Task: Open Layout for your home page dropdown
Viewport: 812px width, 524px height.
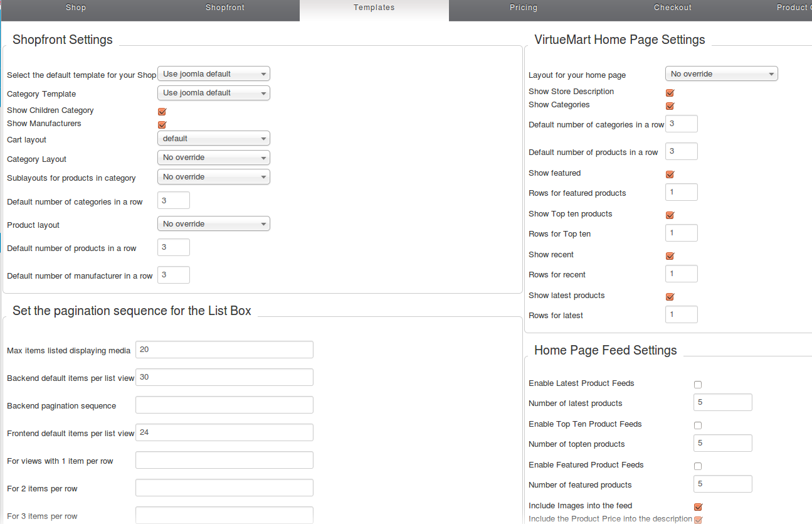Action: [x=722, y=74]
